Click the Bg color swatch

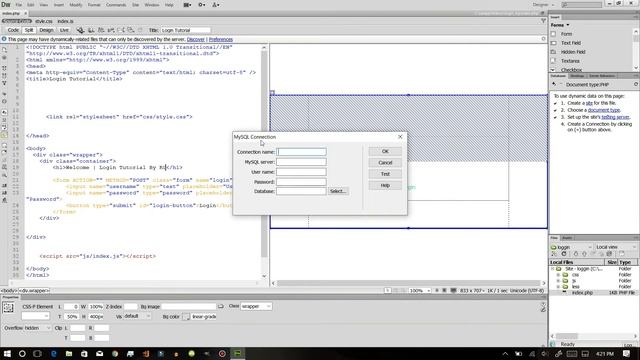pyautogui.click(x=186, y=317)
